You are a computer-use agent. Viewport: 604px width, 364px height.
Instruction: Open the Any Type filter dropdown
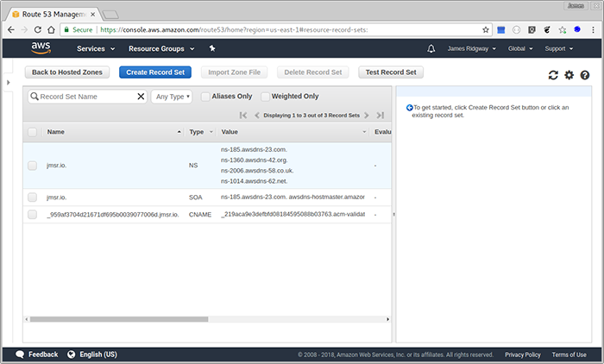pyautogui.click(x=172, y=97)
